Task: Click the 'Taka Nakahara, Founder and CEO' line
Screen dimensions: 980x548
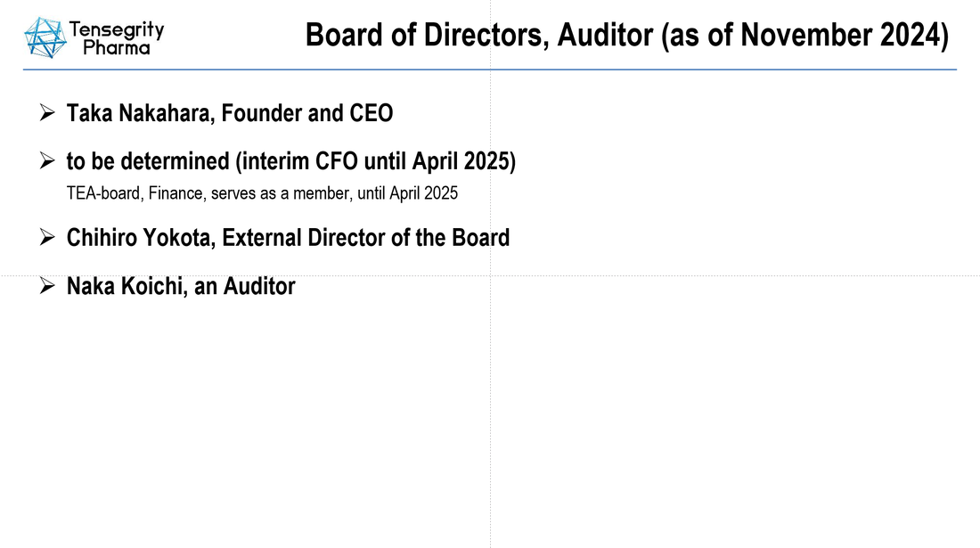Action: coord(229,113)
